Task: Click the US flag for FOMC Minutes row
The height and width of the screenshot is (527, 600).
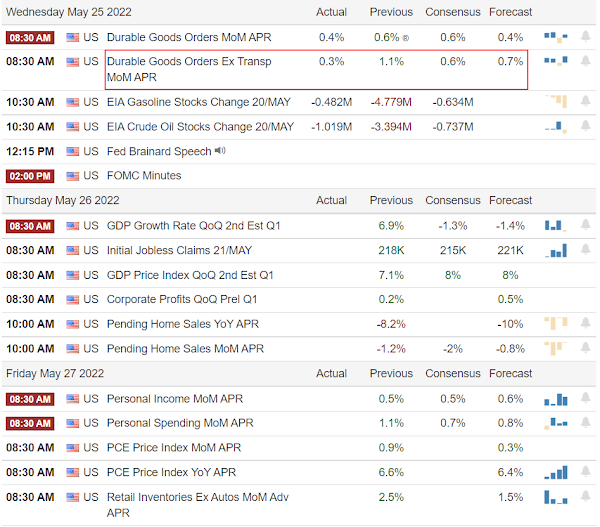Action: pos(72,176)
